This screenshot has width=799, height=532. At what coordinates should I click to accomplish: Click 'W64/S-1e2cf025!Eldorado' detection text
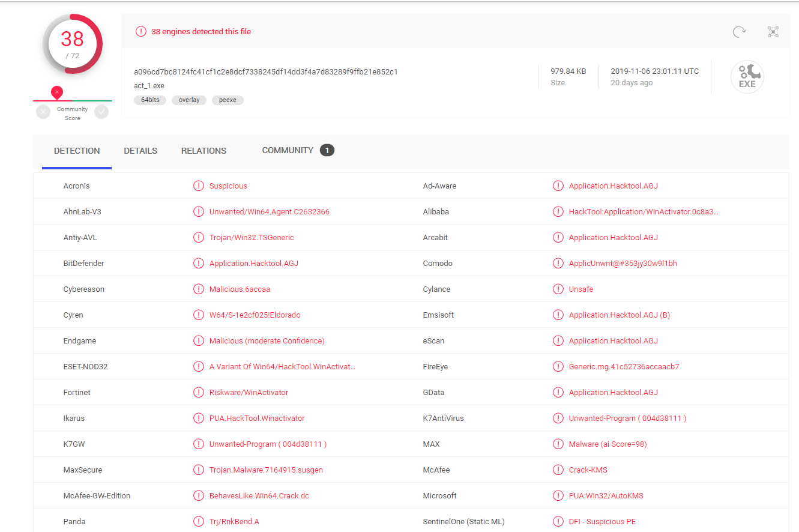(255, 315)
